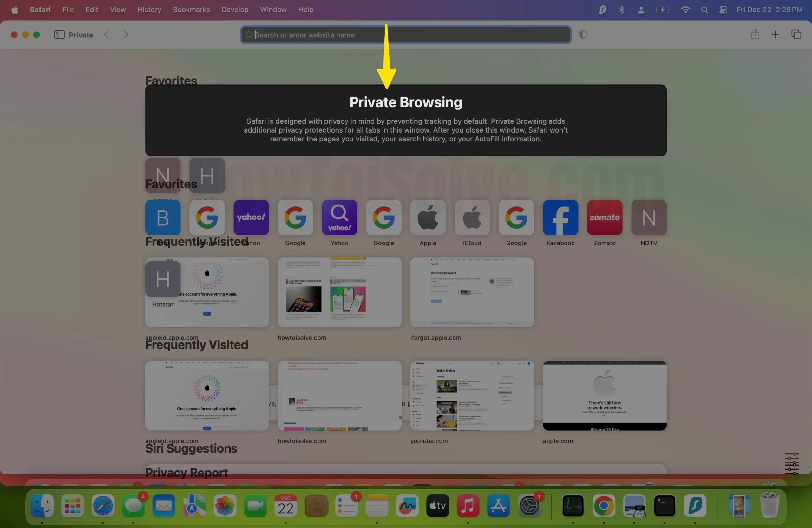Viewport: 812px width, 528px height.
Task: Click the Private label in the toolbar
Action: click(81, 35)
